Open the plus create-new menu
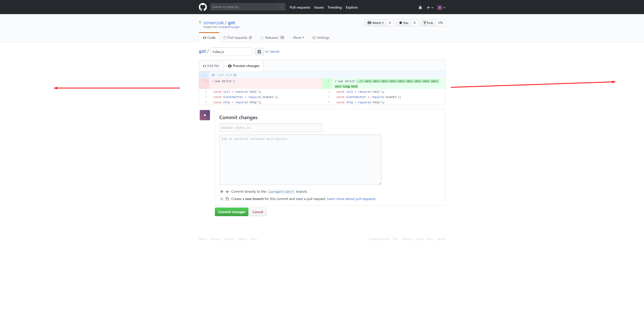Screen dimensions: 644x329 pyautogui.click(x=430, y=8)
